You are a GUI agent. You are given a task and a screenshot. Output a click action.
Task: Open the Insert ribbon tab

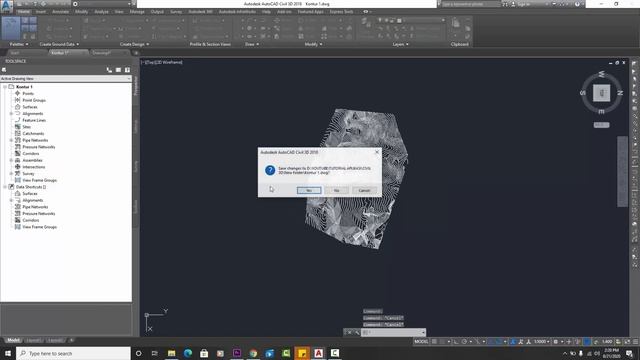41,12
